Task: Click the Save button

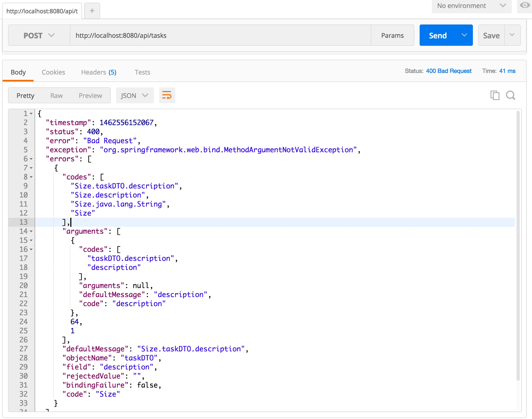Action: (491, 35)
